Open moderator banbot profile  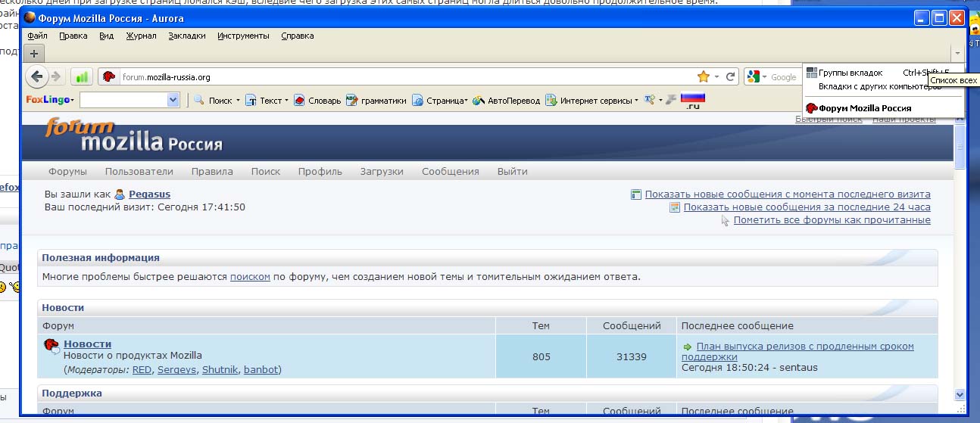click(x=261, y=369)
